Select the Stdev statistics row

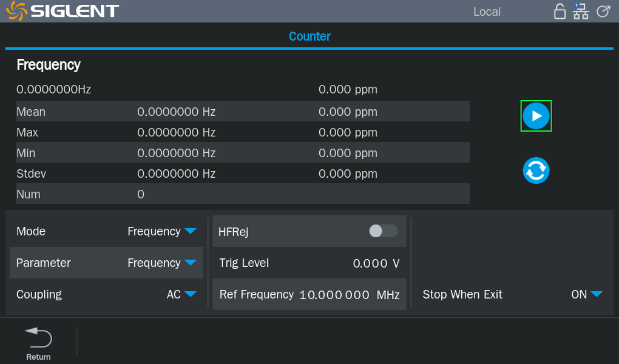point(243,174)
